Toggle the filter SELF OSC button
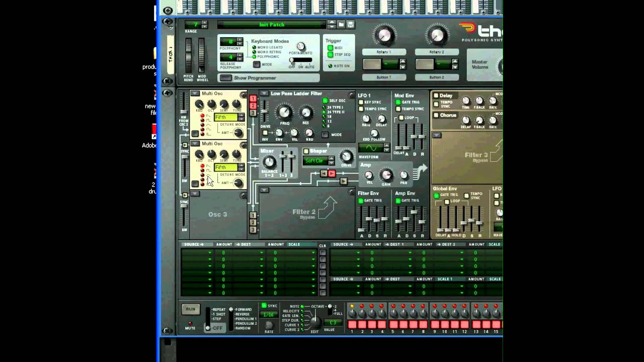The height and width of the screenshot is (362, 644). click(x=325, y=101)
